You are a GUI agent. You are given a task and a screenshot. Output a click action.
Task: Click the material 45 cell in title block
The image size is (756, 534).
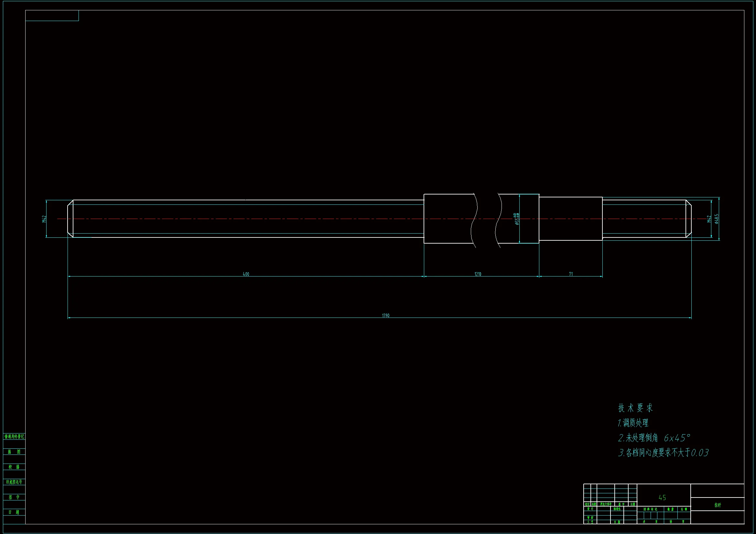(662, 497)
